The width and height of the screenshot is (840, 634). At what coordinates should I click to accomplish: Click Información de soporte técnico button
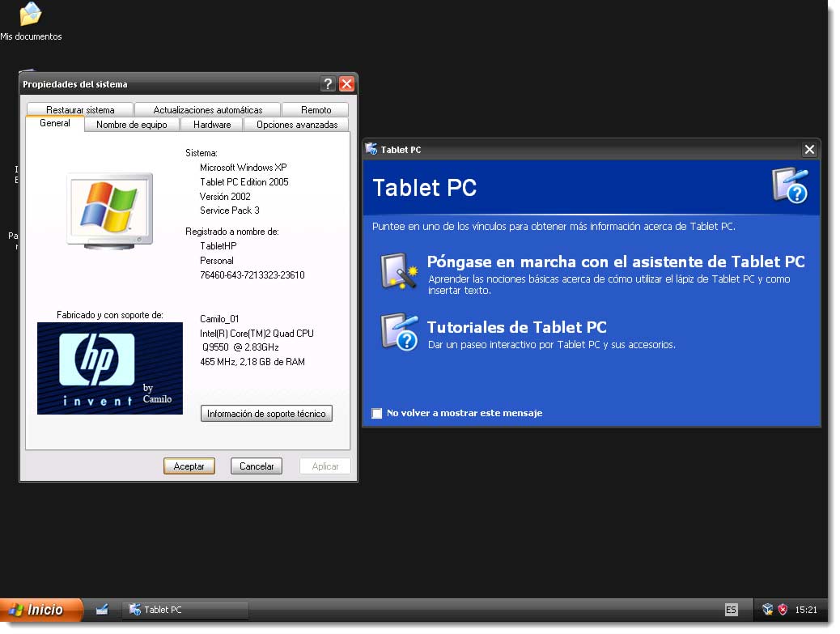[x=266, y=414]
